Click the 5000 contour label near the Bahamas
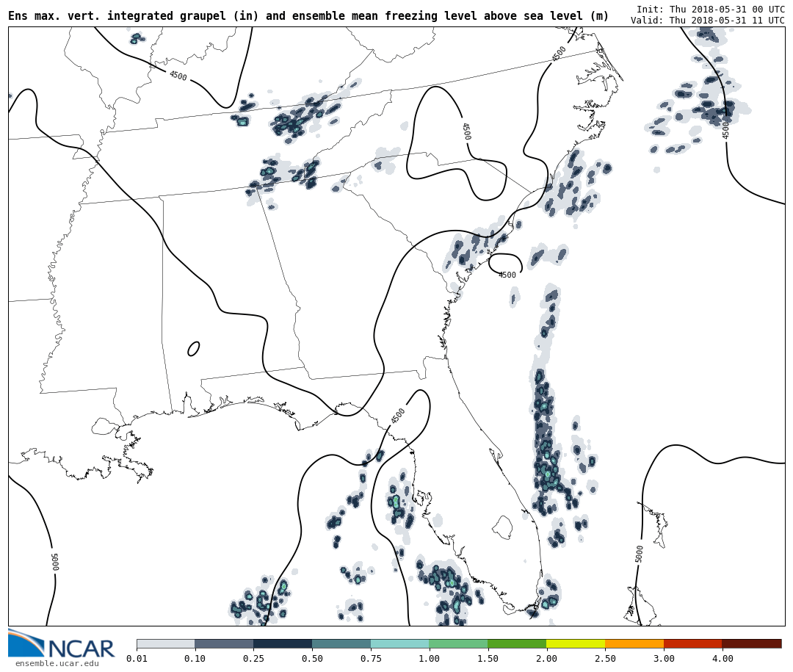The height and width of the screenshot is (672, 793). (640, 554)
